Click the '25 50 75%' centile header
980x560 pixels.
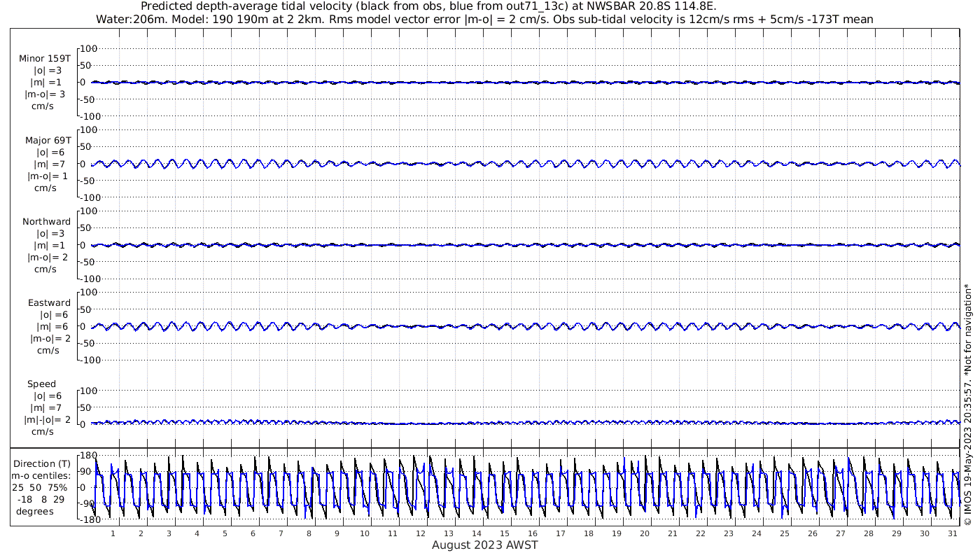point(39,487)
